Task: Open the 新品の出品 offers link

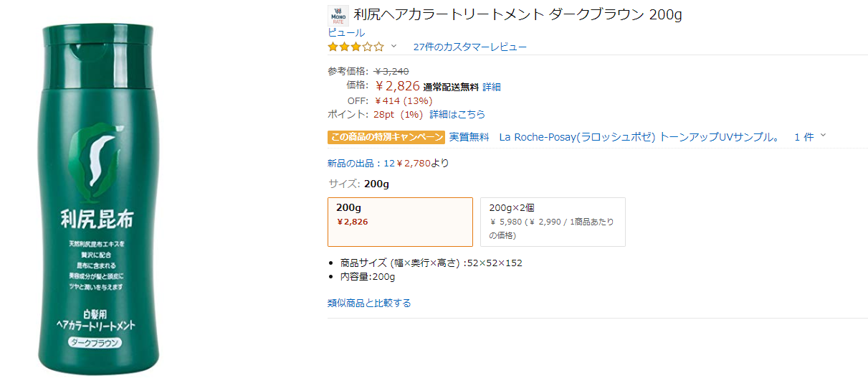Action: coord(355,163)
